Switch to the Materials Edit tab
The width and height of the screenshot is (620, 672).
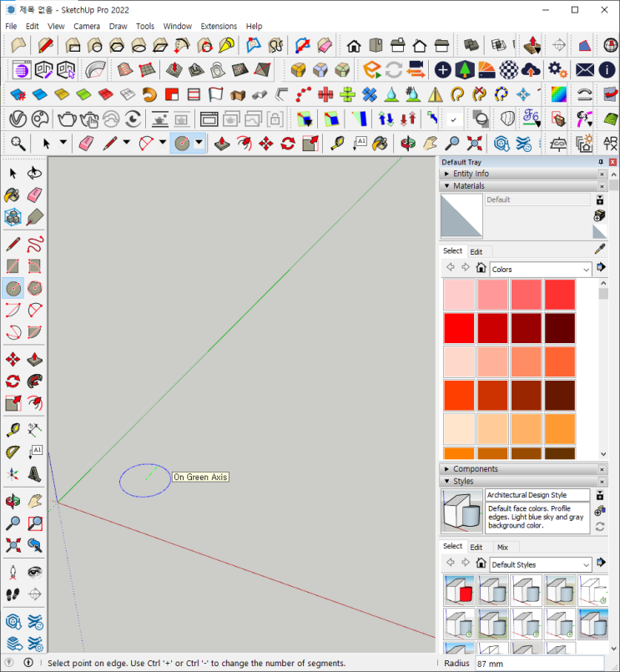pos(476,251)
